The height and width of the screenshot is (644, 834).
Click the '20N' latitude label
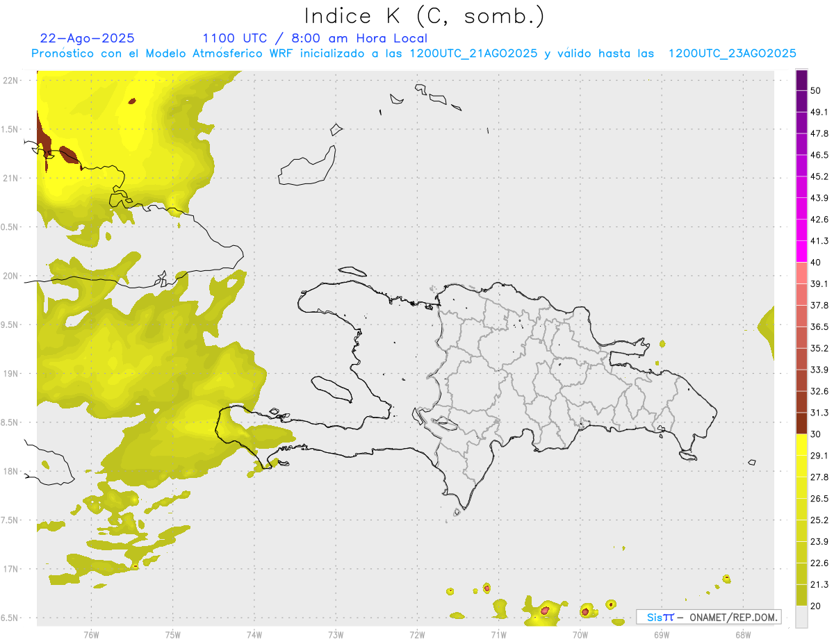[12, 276]
